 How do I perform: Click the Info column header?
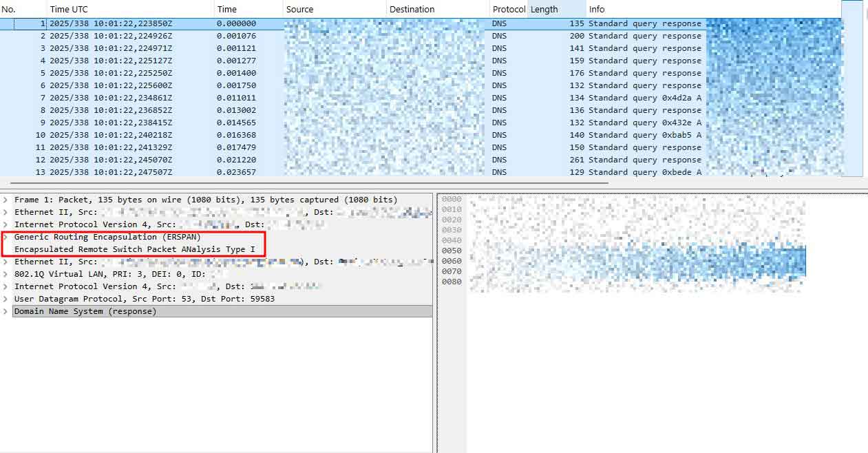tap(709, 9)
